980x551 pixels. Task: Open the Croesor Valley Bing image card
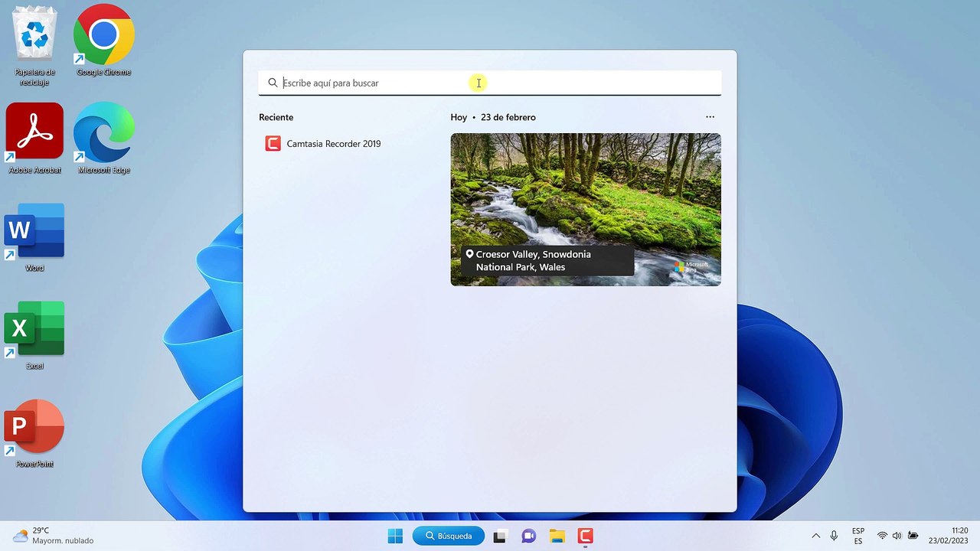pyautogui.click(x=586, y=210)
